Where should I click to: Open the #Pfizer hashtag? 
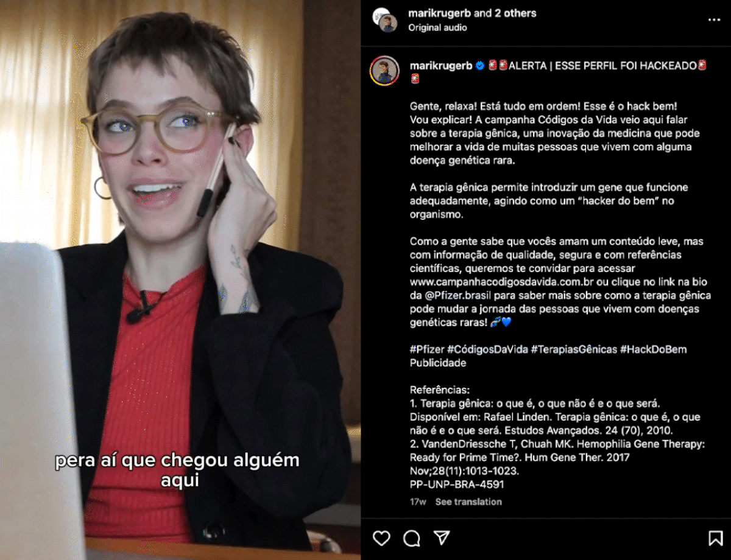[x=427, y=349]
